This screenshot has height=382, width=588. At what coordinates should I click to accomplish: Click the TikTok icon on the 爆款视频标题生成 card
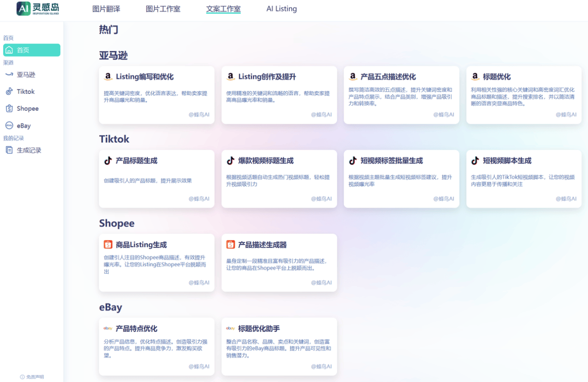tap(230, 161)
